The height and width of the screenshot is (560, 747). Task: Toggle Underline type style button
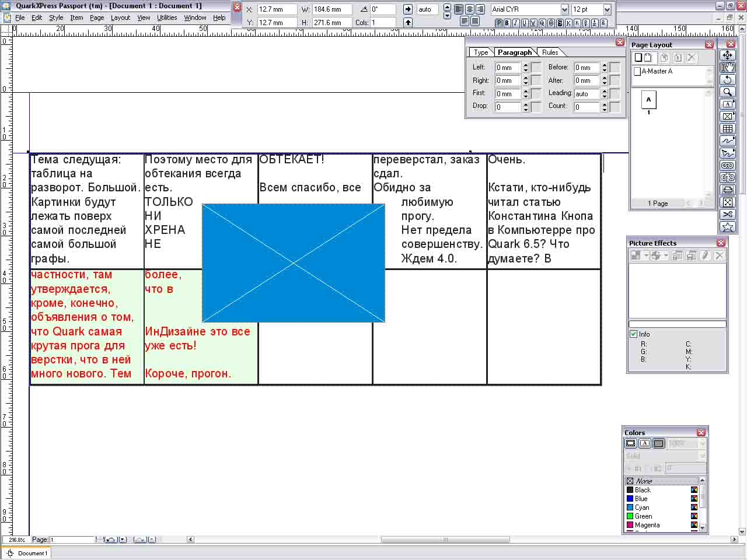(x=525, y=23)
